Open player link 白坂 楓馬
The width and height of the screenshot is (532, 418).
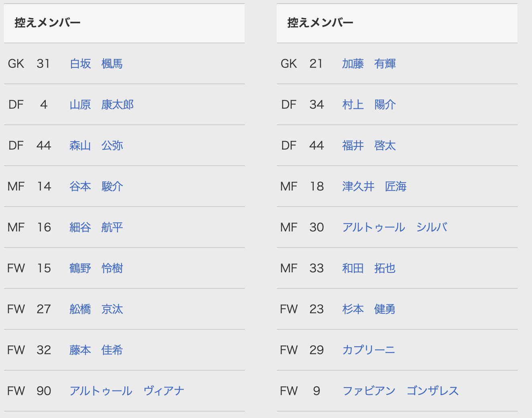click(x=96, y=64)
